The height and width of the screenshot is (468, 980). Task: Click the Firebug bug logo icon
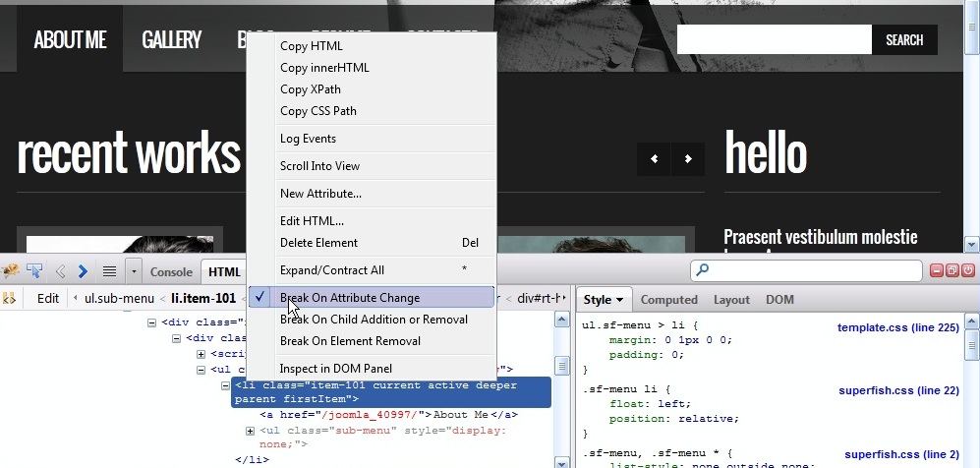12,271
